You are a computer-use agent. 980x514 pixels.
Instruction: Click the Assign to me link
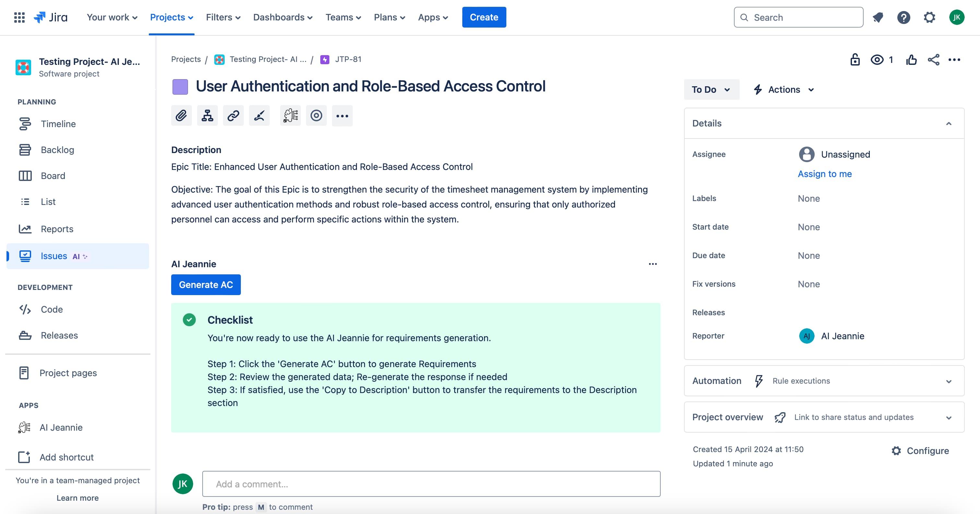tap(824, 174)
